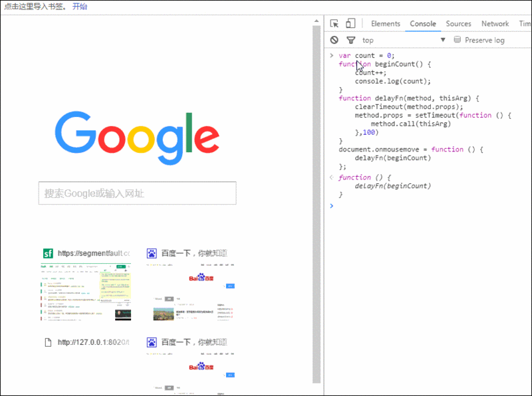The image size is (532, 396).
Task: Click the 开始 import bookmarks link
Action: click(x=80, y=7)
